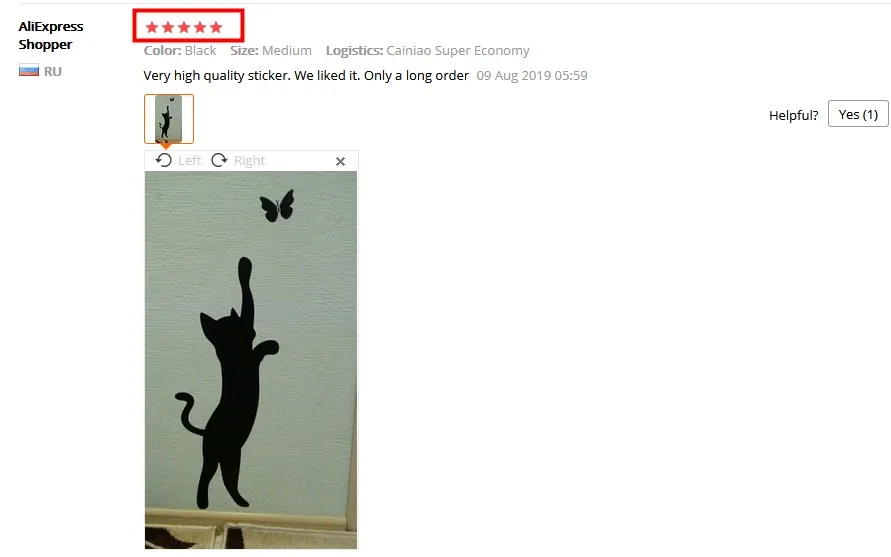The width and height of the screenshot is (891, 557).
Task: Click the Russian flag icon
Action: pos(29,71)
